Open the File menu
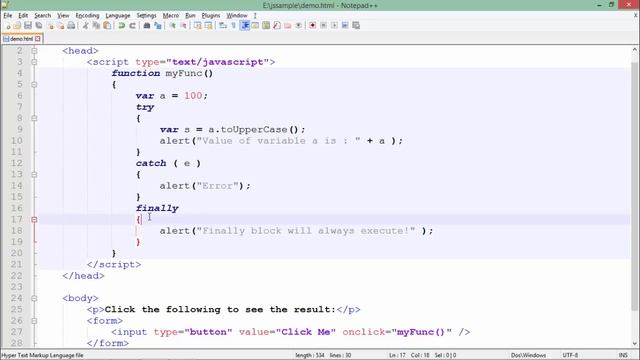This screenshot has width=640, height=360. pos(8,16)
